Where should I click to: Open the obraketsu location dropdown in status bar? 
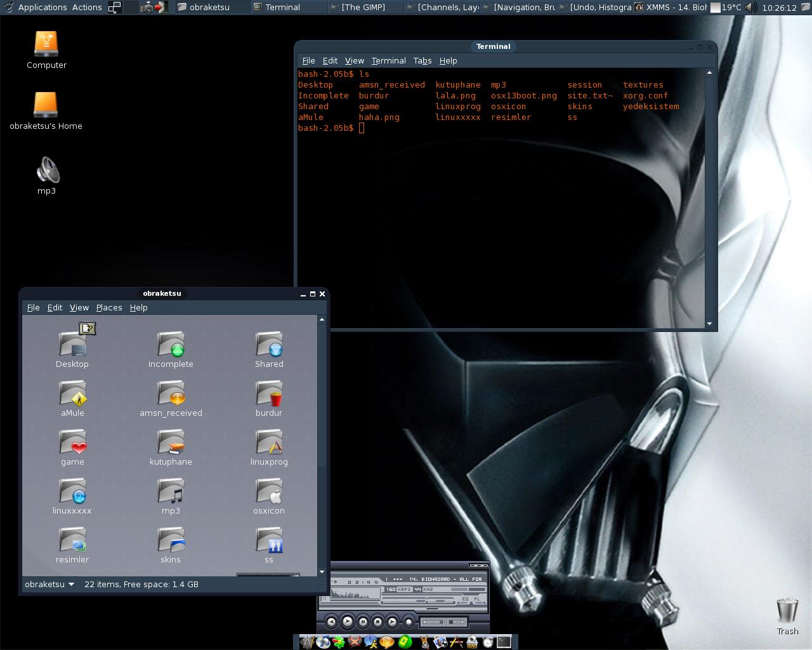49,584
